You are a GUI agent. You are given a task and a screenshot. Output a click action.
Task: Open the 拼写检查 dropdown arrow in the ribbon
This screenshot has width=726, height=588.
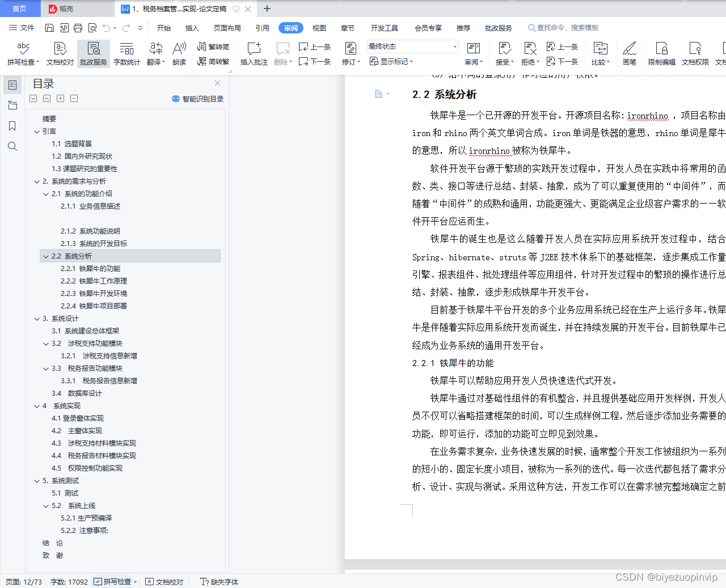38,62
